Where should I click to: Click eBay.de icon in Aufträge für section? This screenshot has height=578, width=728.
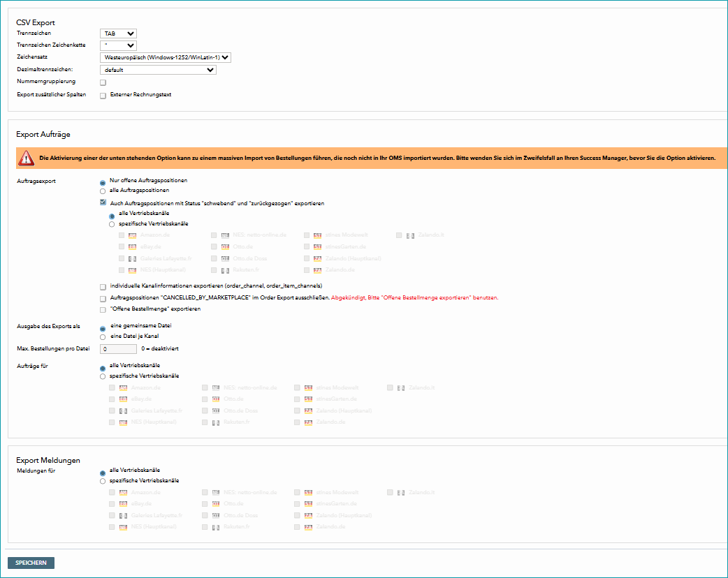(x=123, y=399)
